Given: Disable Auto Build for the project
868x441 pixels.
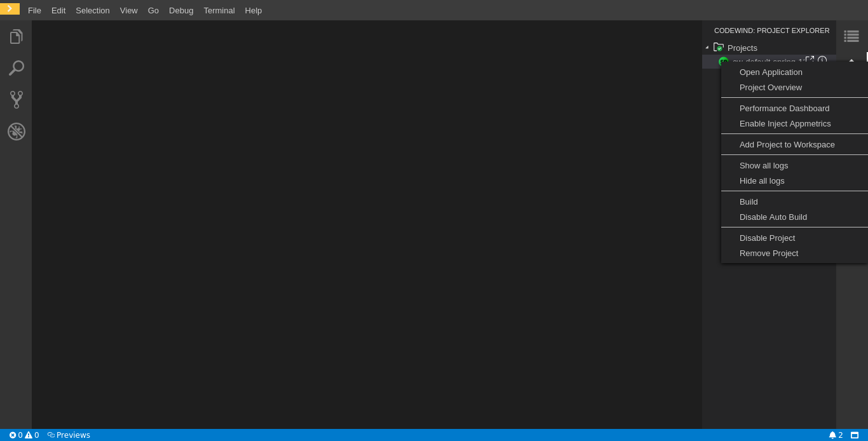Looking at the screenshot, I should pyautogui.click(x=773, y=217).
